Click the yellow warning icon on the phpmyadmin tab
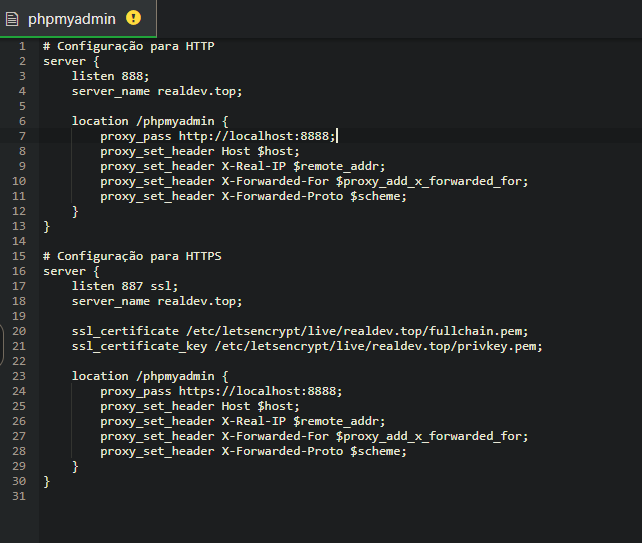The height and width of the screenshot is (543, 642). [x=134, y=18]
